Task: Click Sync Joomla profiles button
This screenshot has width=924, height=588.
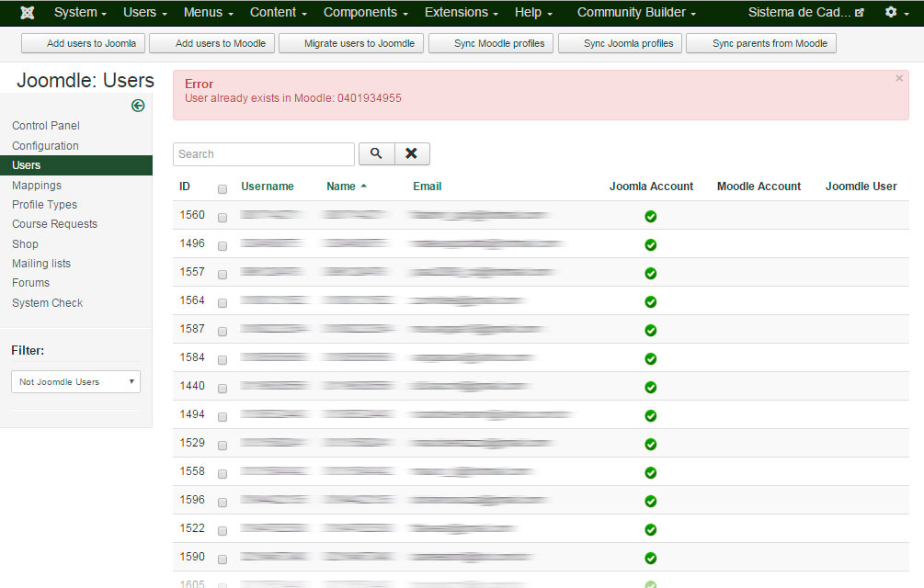Action: pos(620,43)
